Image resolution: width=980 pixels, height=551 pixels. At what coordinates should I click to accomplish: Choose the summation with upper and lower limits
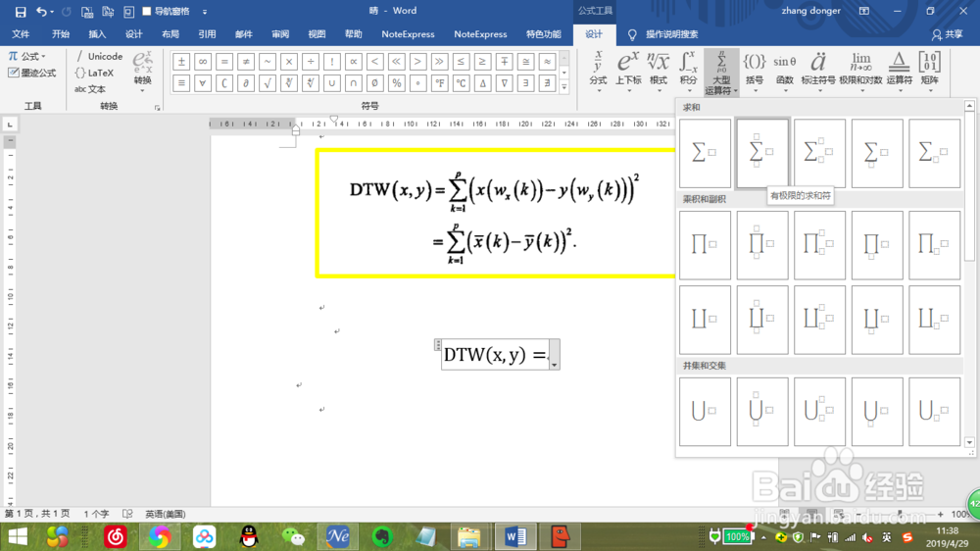tap(761, 153)
